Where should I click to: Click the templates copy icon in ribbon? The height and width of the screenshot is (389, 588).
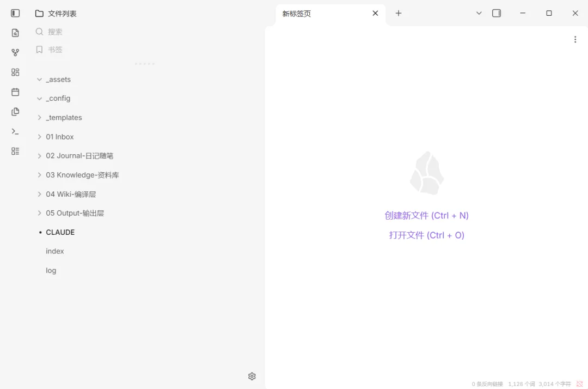(15, 112)
